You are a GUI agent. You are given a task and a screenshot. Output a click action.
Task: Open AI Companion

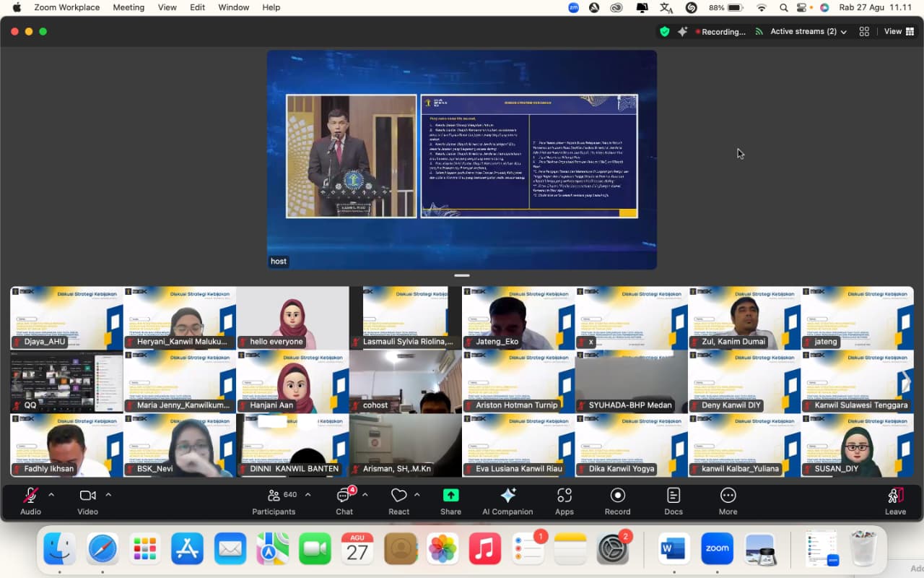(x=507, y=501)
